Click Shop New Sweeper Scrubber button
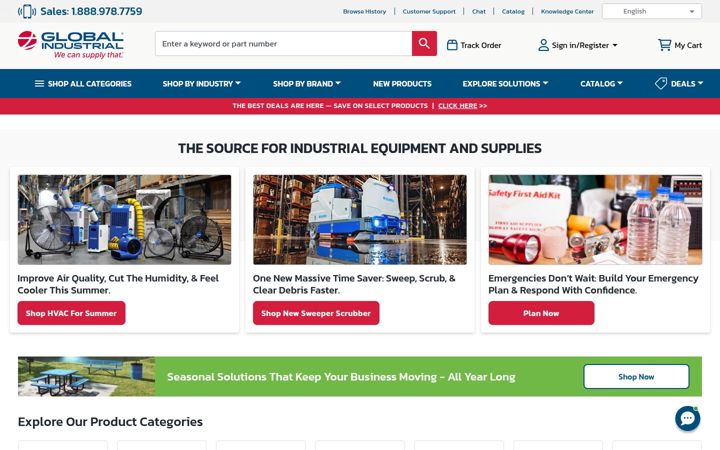The width and height of the screenshot is (720, 450). pyautogui.click(x=316, y=313)
